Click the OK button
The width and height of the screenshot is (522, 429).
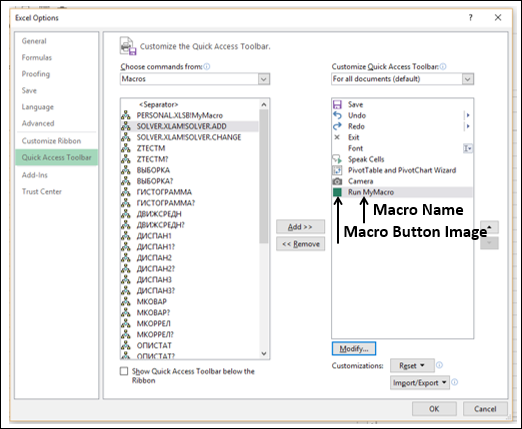click(x=434, y=409)
